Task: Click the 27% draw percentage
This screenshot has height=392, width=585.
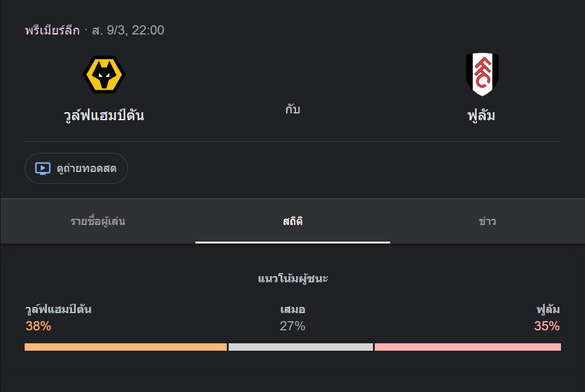Action: click(293, 326)
